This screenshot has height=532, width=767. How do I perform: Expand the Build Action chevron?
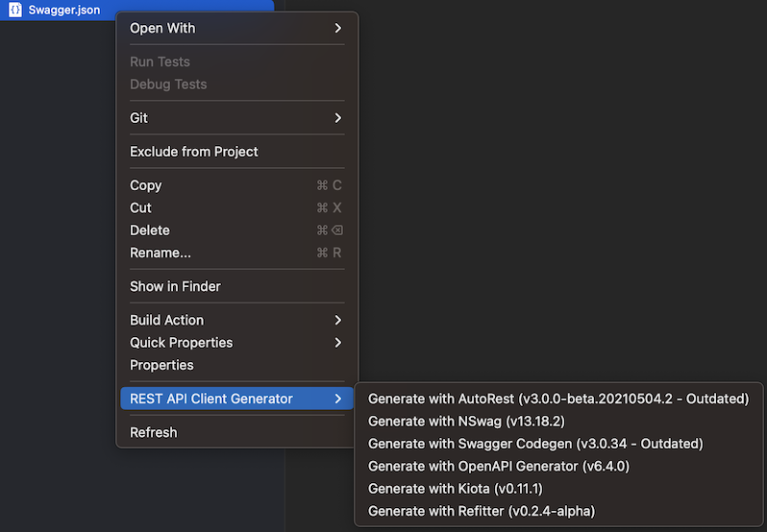338,321
